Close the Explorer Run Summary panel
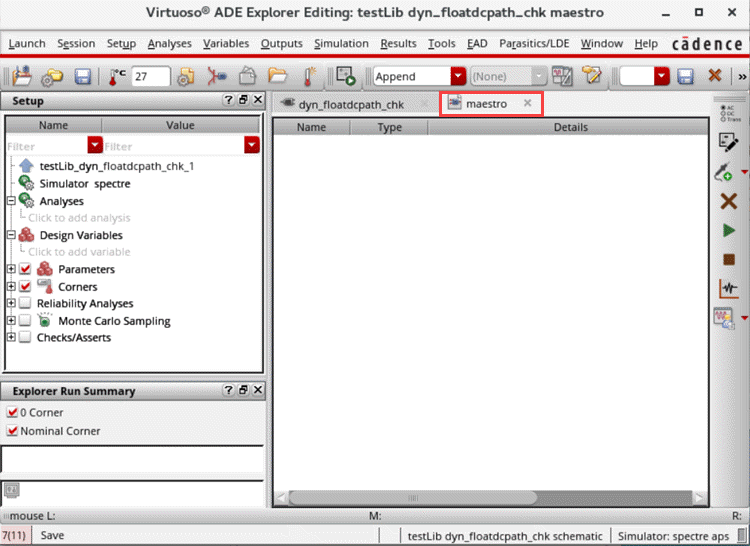This screenshot has height=546, width=750. 258,390
